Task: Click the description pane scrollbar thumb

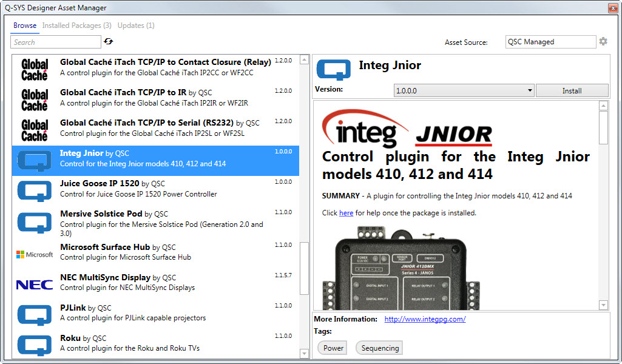Action: [x=603, y=127]
